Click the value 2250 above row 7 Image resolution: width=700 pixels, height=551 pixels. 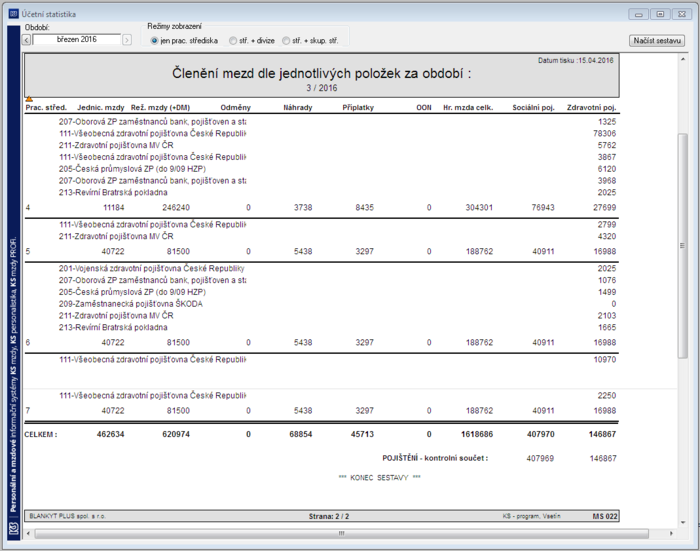[x=607, y=396]
